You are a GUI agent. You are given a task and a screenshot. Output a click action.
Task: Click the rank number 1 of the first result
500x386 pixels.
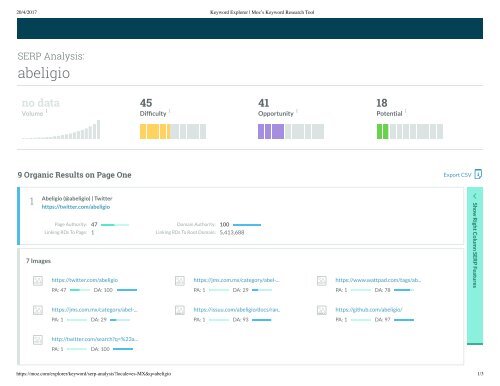pyautogui.click(x=32, y=201)
